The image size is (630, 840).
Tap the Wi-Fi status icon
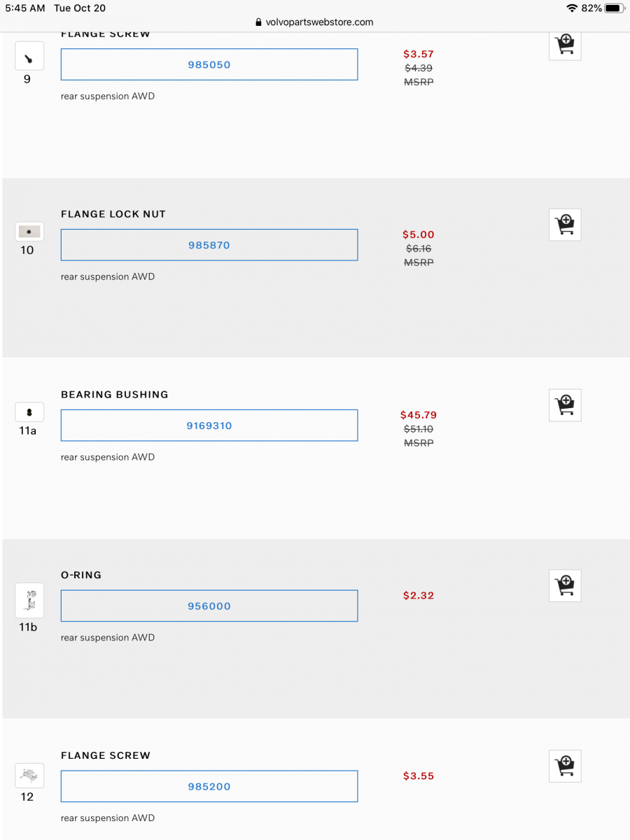[572, 8]
